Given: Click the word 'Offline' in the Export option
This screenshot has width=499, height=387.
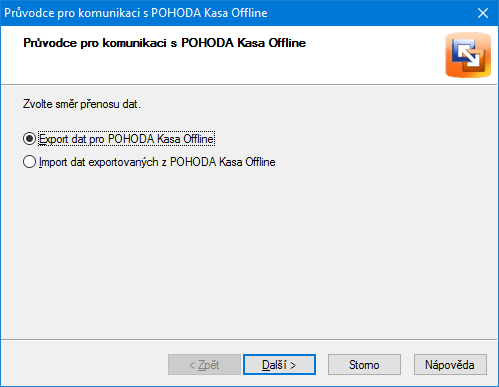Looking at the screenshot, I should click(199, 139).
